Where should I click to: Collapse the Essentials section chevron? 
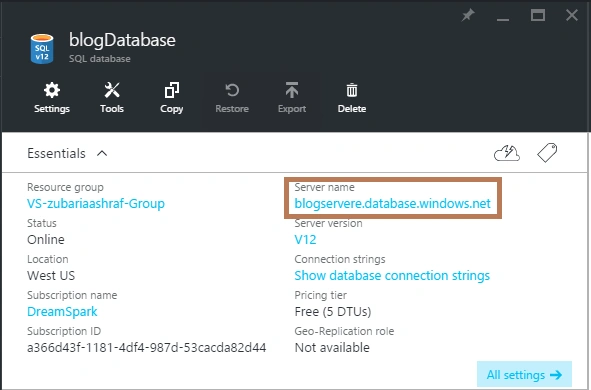pyautogui.click(x=102, y=153)
